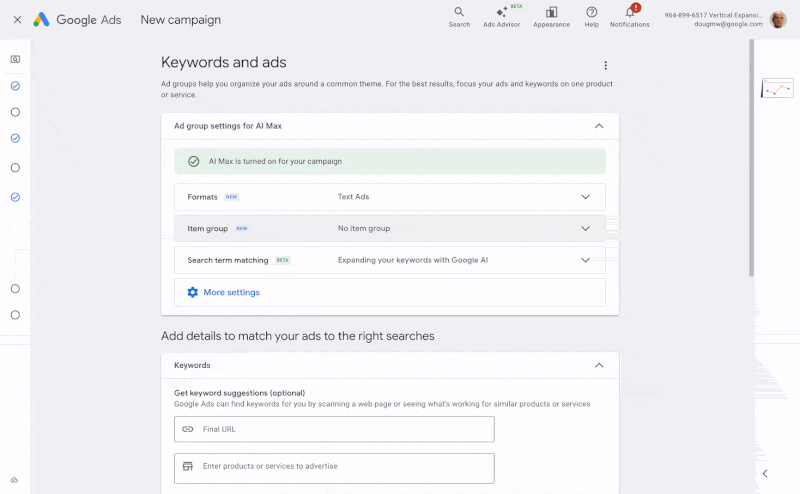Click 'Get keyword suggestions (optional)' label
The width and height of the screenshot is (800, 494).
239,393
